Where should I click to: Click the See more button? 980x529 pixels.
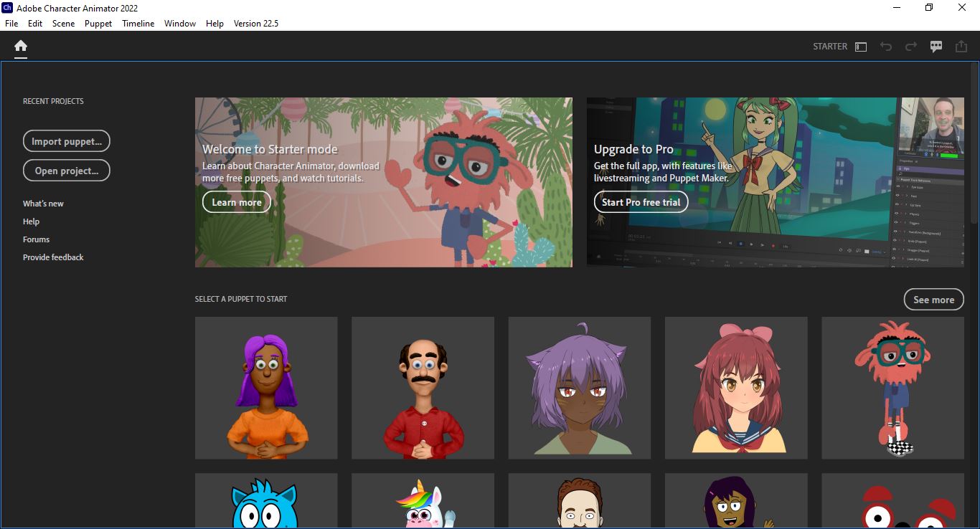pos(933,300)
